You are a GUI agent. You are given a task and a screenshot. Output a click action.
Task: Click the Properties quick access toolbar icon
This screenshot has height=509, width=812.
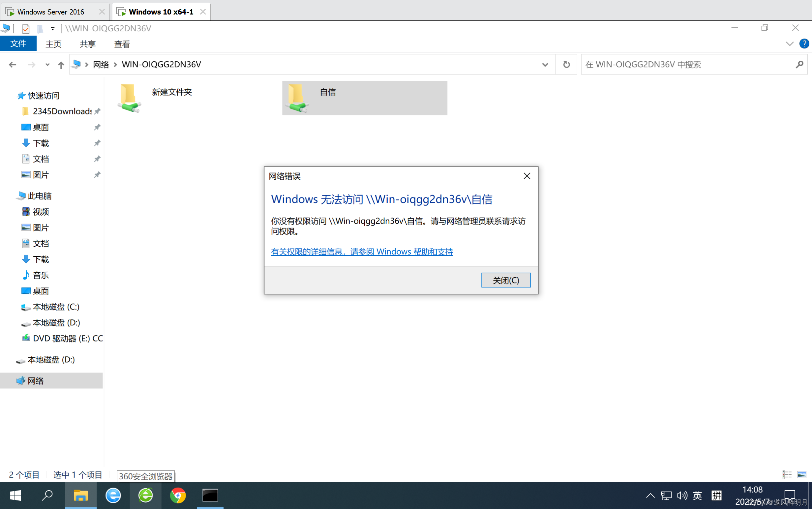point(26,29)
